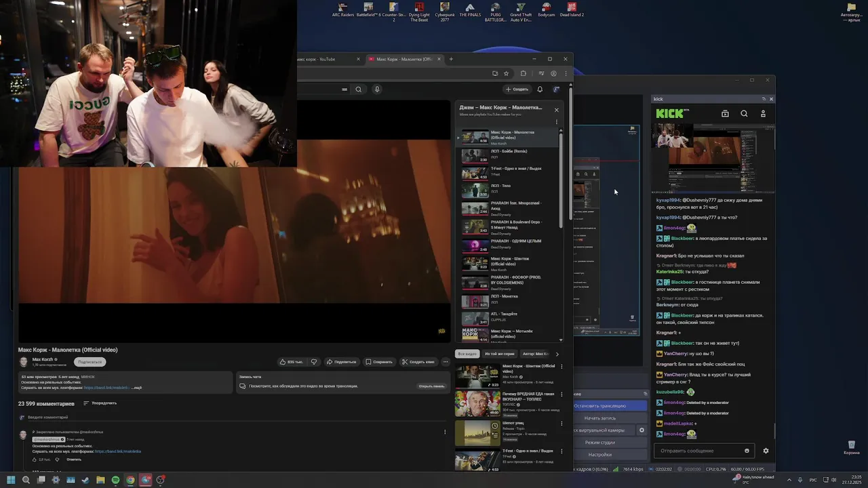This screenshot has width=868, height=488.
Task: Open menu for suggested Шантаж video
Action: (561, 367)
